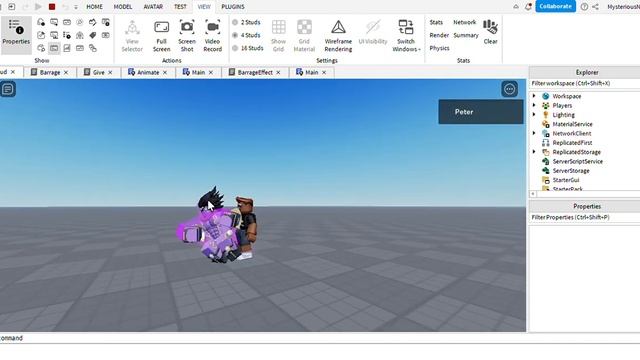Screen dimensions: 640x360
Task: Expand the Workspace tree node
Action: pyautogui.click(x=534, y=96)
